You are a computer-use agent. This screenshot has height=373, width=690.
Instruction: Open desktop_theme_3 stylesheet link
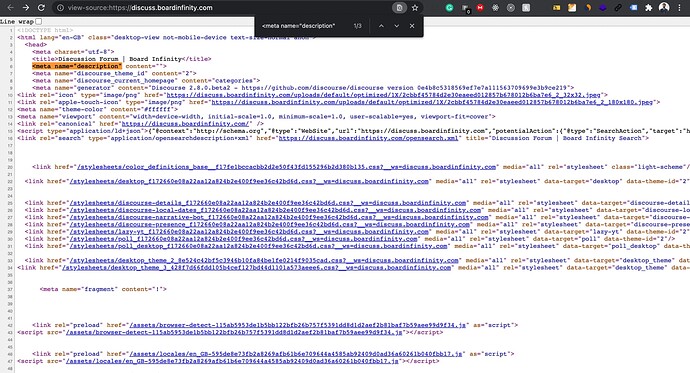click(257, 267)
